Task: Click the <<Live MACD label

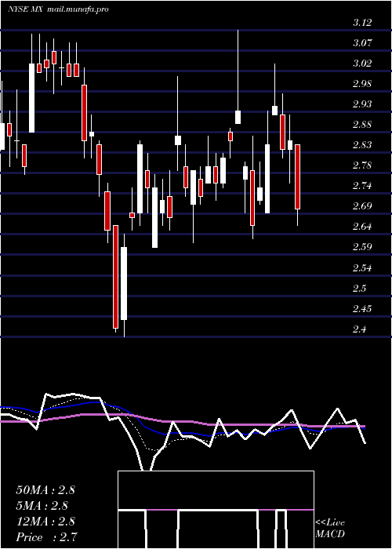Action: coord(330,529)
